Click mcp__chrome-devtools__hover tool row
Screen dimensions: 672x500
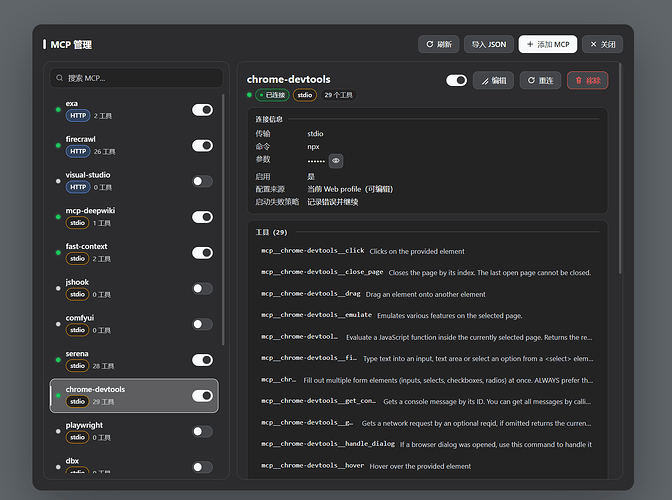427,466
